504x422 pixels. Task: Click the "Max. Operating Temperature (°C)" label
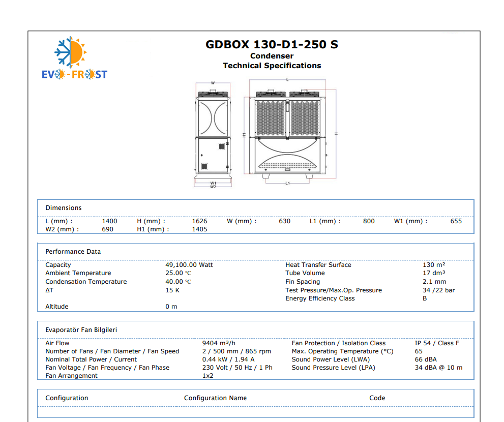pyautogui.click(x=342, y=351)
